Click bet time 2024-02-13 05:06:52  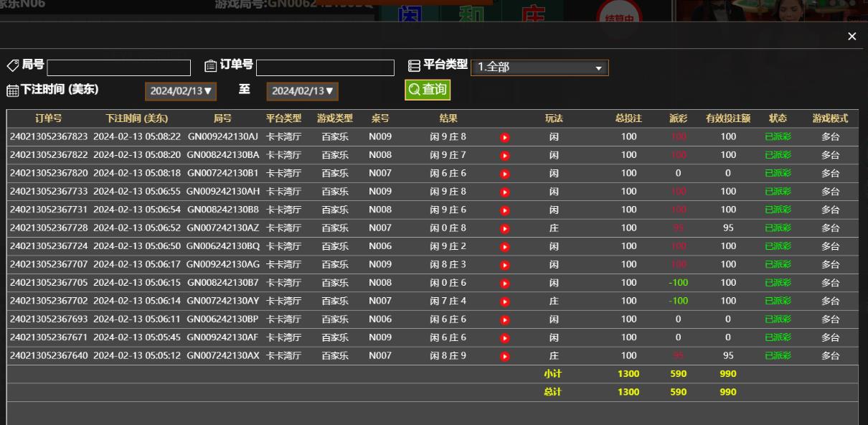pyautogui.click(x=137, y=228)
